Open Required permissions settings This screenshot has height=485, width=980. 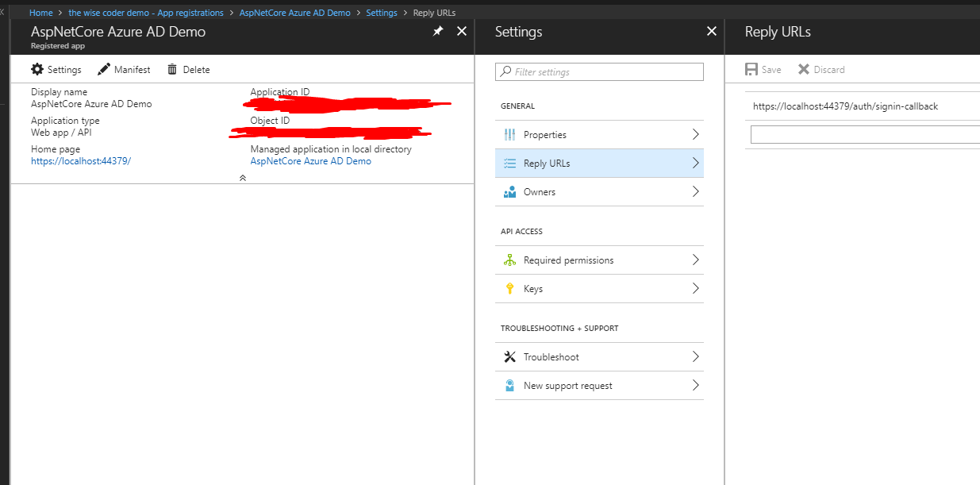599,260
